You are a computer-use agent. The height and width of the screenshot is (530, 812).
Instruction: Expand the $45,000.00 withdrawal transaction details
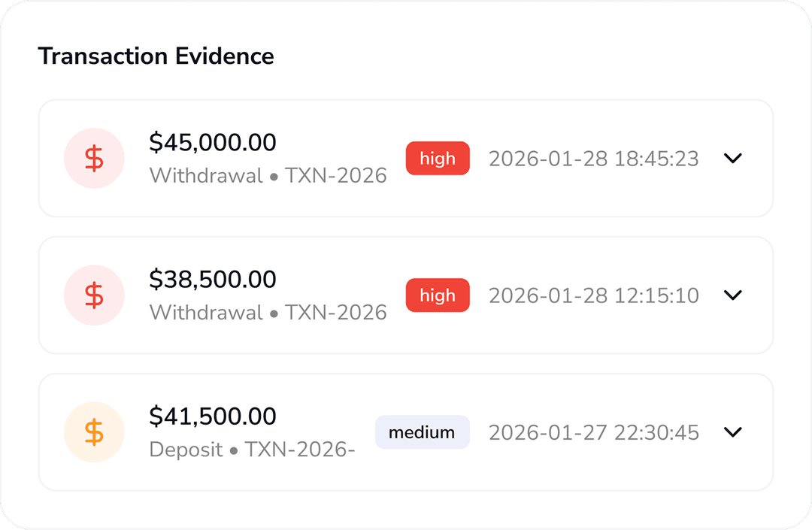tap(732, 159)
